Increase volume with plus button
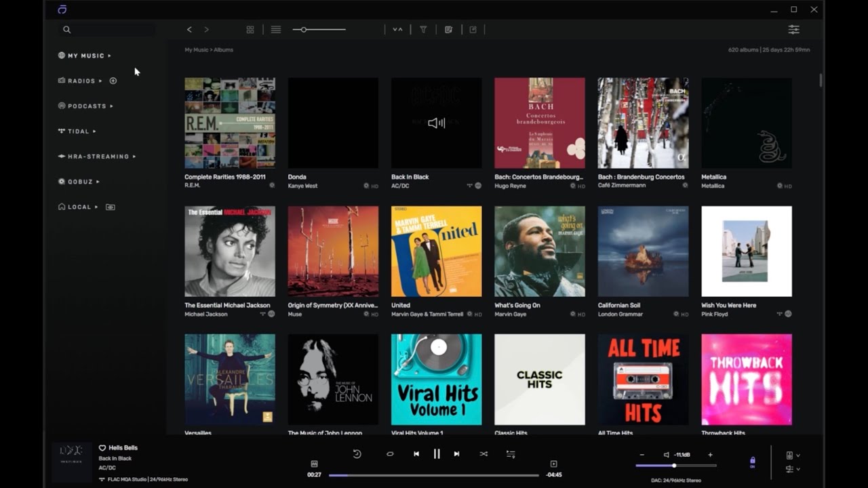Viewport: 868px width, 488px height. point(710,455)
